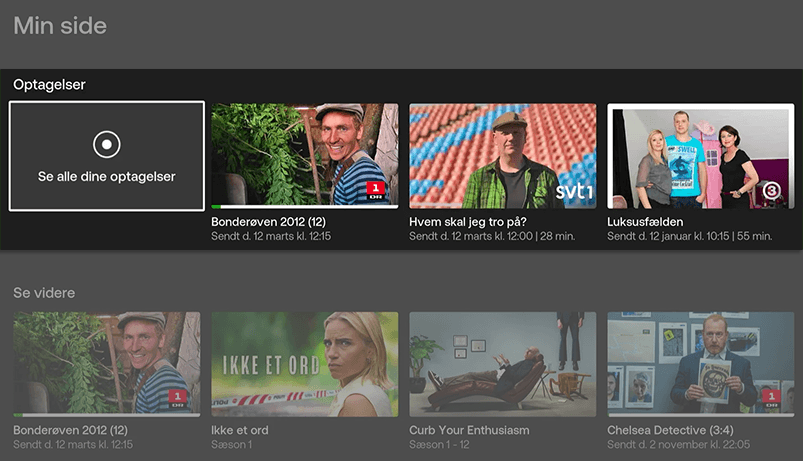Open Hvem skal jeg tro på? thumbnail

pyautogui.click(x=502, y=156)
